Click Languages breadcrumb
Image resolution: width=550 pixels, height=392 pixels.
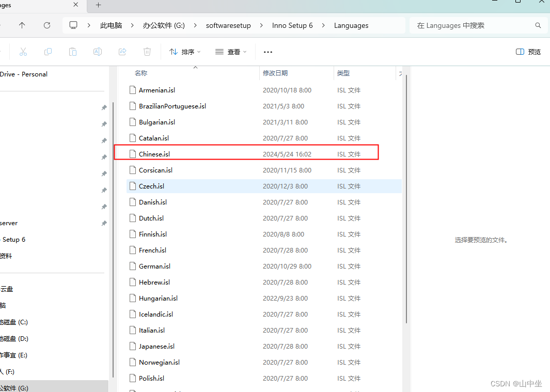[351, 25]
